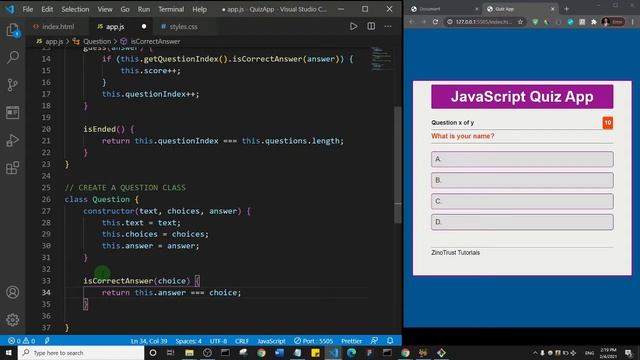Change indentation via Spaces: 4
The height and width of the screenshot is (360, 640).
(189, 341)
